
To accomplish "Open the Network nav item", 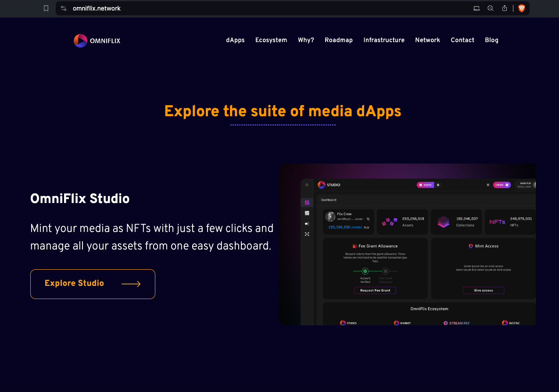I will [427, 40].
